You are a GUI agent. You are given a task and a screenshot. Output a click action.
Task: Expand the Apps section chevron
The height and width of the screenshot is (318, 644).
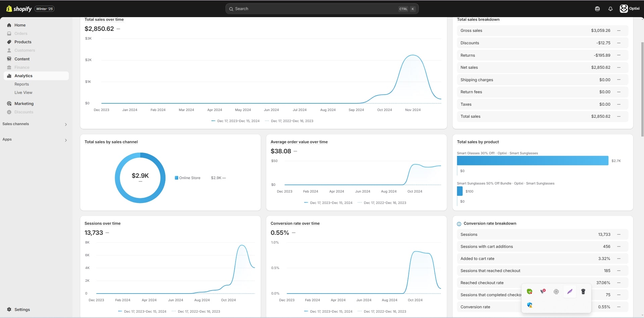(66, 140)
